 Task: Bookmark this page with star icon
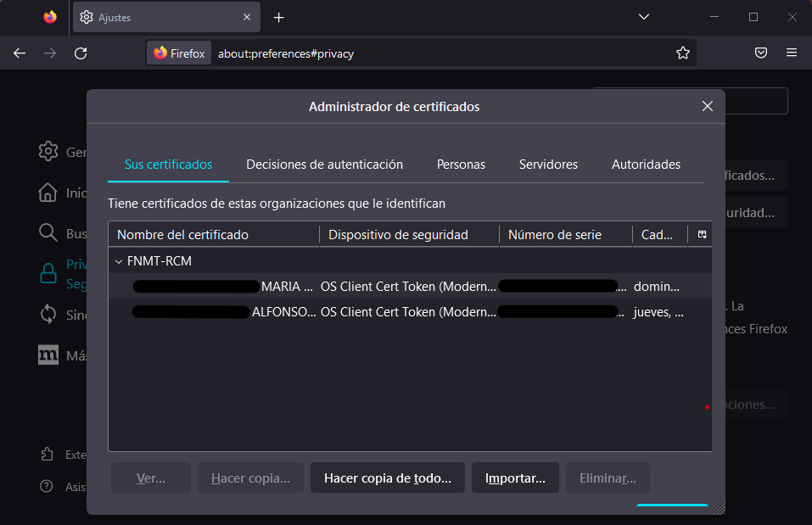click(x=683, y=53)
